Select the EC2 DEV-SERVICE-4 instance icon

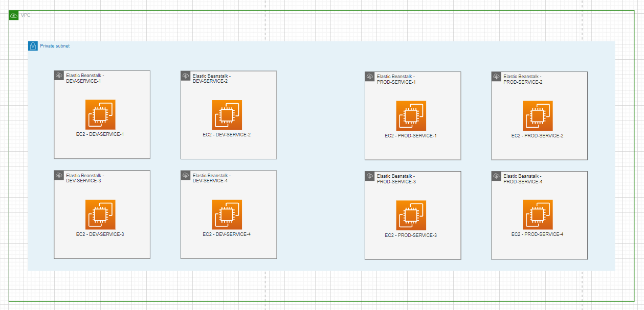tap(227, 214)
